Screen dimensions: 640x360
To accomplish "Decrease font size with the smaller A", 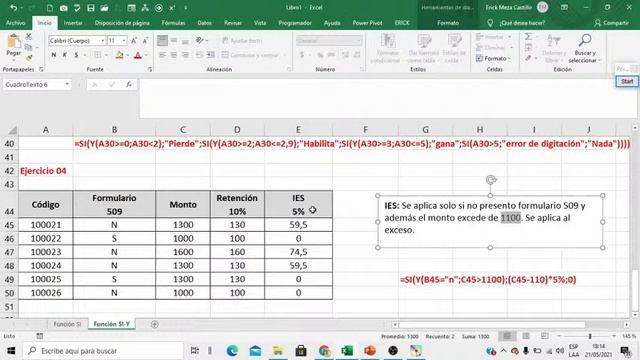I will click(145, 40).
